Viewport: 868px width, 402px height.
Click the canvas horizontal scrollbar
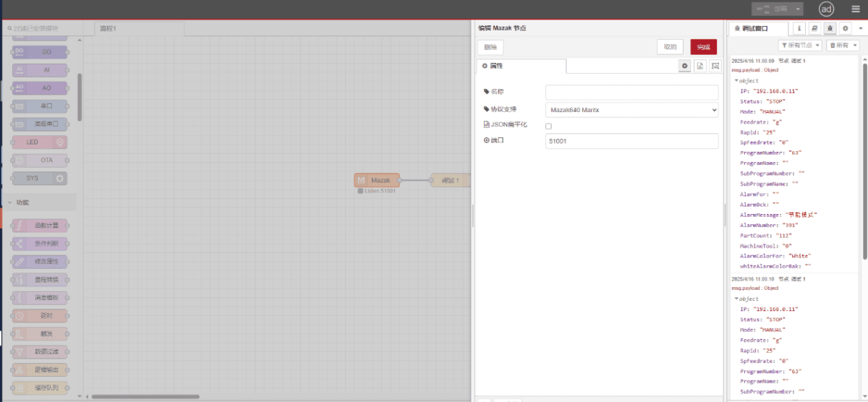(x=145, y=396)
